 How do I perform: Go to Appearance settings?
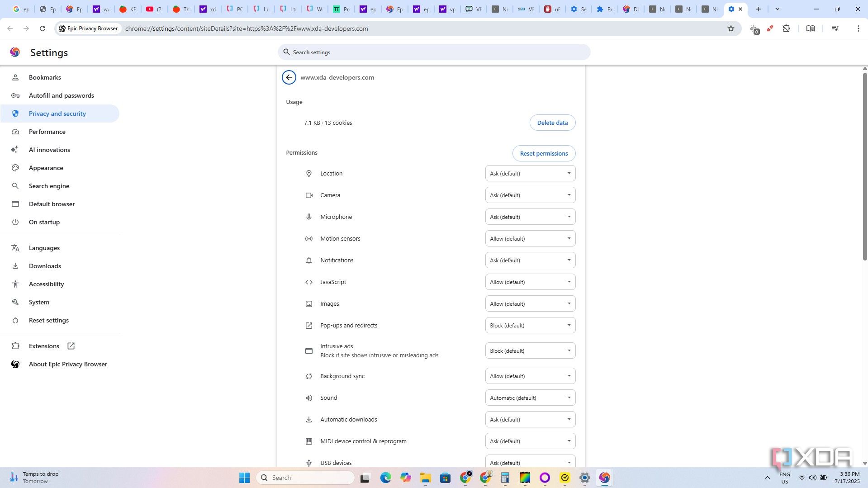click(x=60, y=168)
